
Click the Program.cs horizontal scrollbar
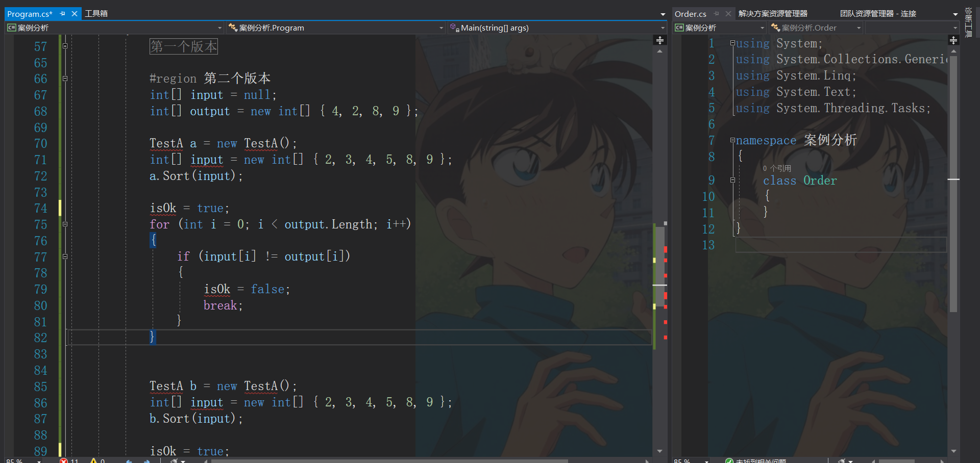[389, 461]
